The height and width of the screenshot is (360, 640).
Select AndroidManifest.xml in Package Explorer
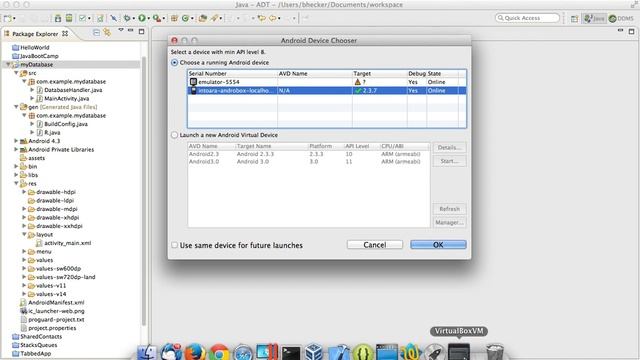point(56,302)
